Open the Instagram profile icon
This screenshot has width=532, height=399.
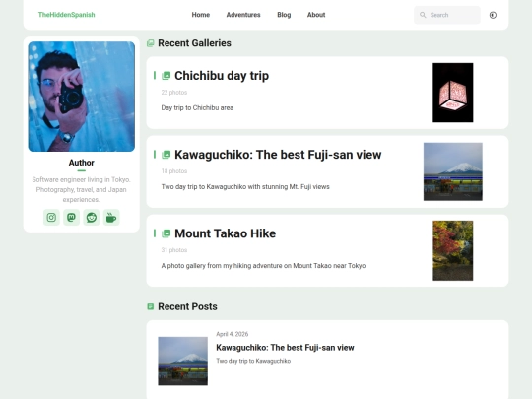click(x=51, y=217)
